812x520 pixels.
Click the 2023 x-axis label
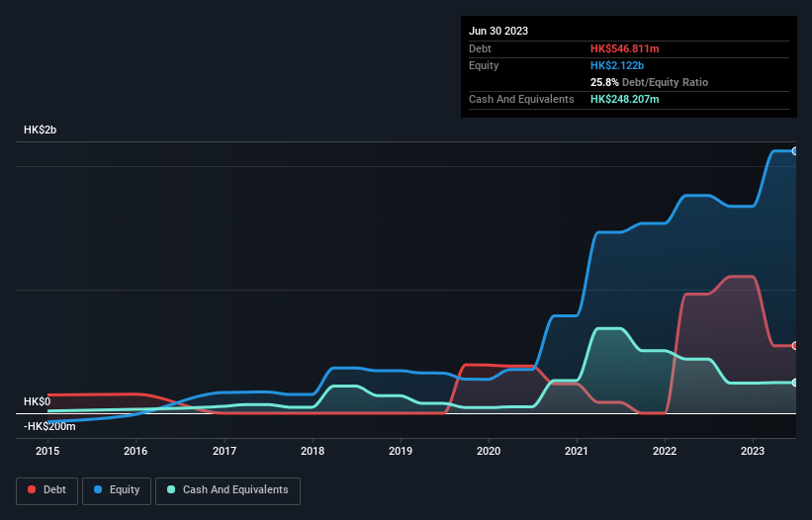pos(753,451)
